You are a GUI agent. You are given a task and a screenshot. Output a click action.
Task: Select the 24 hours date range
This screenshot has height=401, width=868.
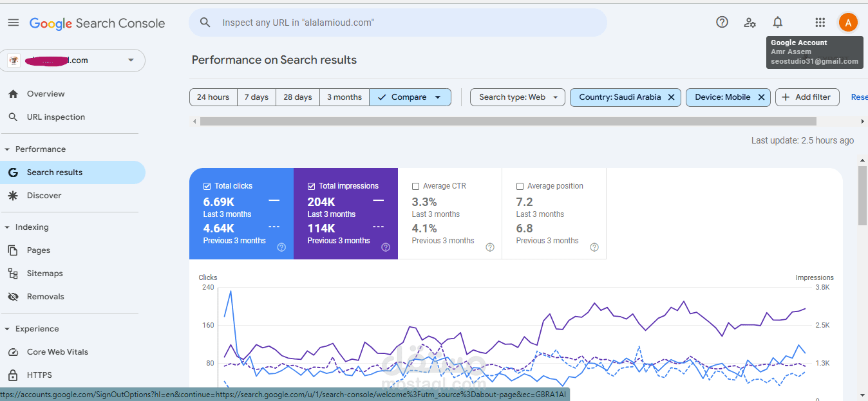(213, 97)
